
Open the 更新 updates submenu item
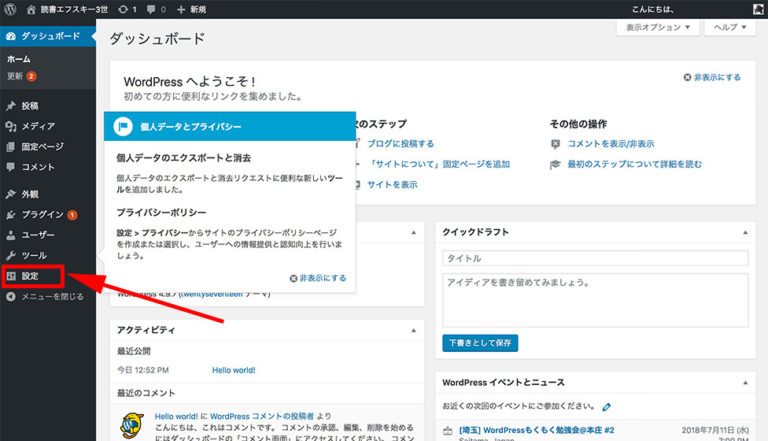(x=22, y=76)
